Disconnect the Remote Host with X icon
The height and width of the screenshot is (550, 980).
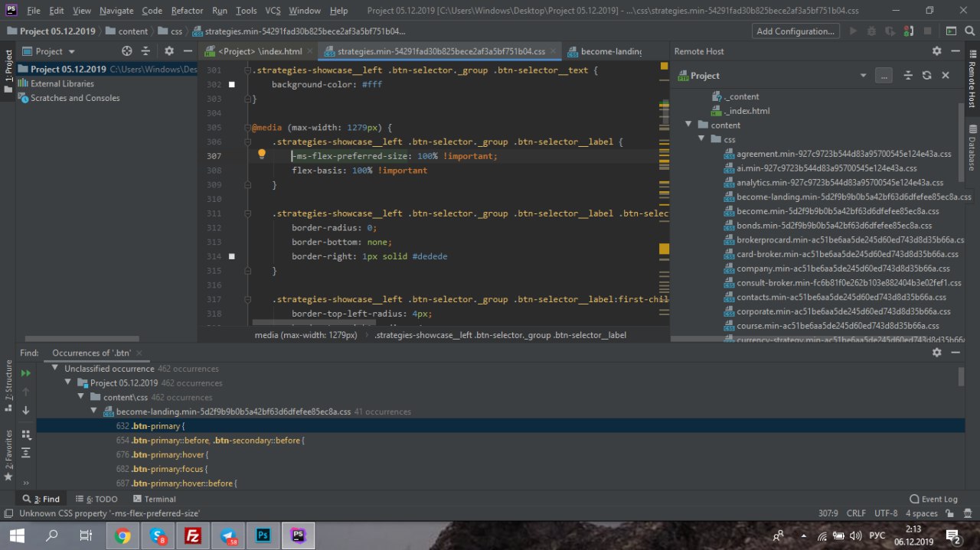[x=946, y=76]
